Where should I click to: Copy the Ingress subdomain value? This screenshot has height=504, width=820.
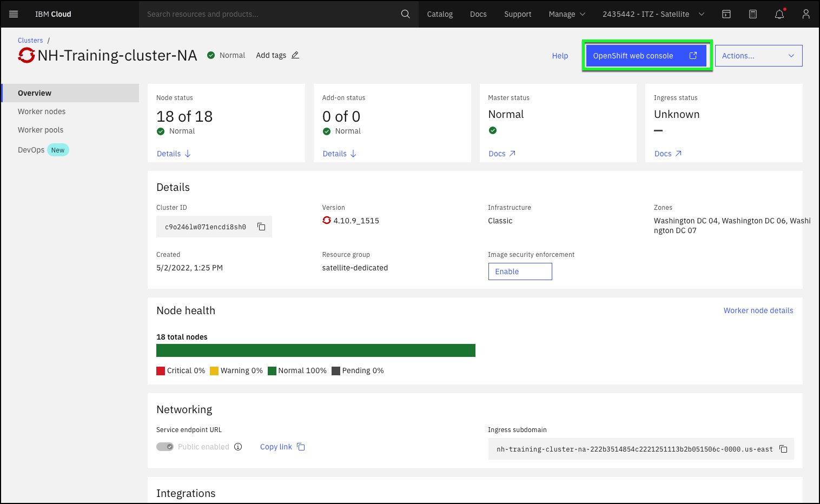[783, 449]
